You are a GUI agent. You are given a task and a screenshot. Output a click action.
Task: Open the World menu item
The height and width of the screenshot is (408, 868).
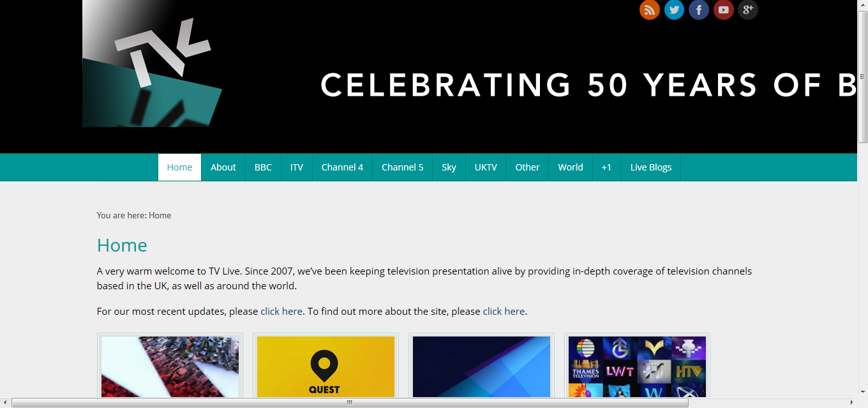571,167
